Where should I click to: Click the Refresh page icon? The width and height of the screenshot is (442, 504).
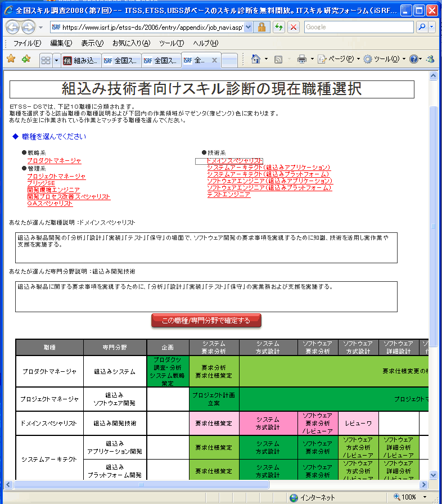point(279,28)
